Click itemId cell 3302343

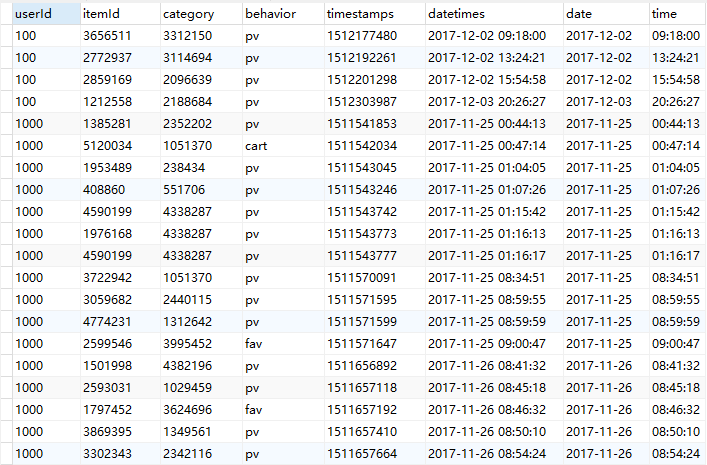pyautogui.click(x=120, y=454)
